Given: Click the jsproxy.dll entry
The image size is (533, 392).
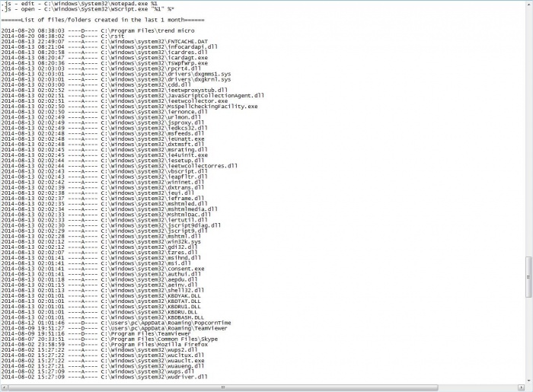Looking at the screenshot, I should tap(103, 123).
